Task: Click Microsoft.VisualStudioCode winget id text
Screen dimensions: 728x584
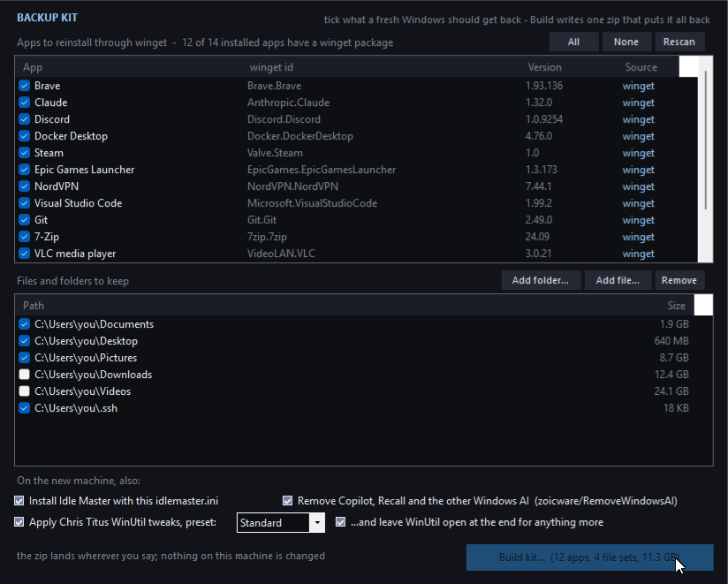Action: point(312,203)
